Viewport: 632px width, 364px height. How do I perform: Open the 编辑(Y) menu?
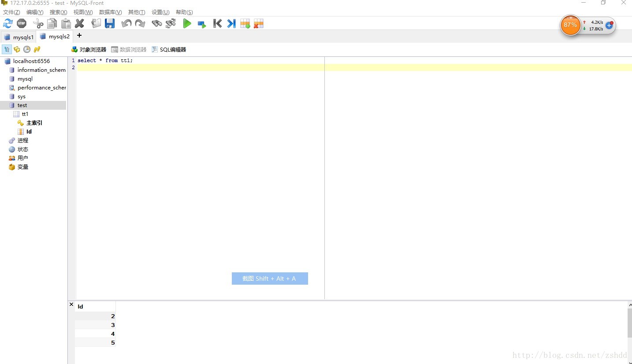coord(35,12)
